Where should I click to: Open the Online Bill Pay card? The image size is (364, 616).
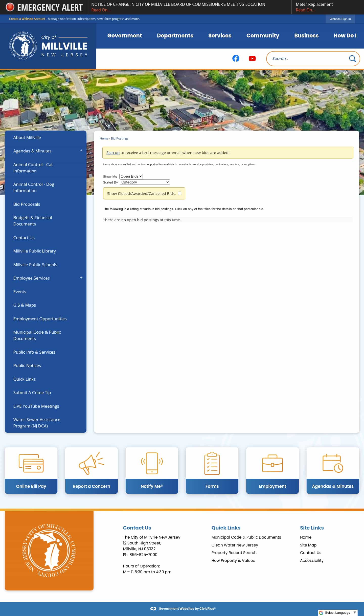coord(31,470)
